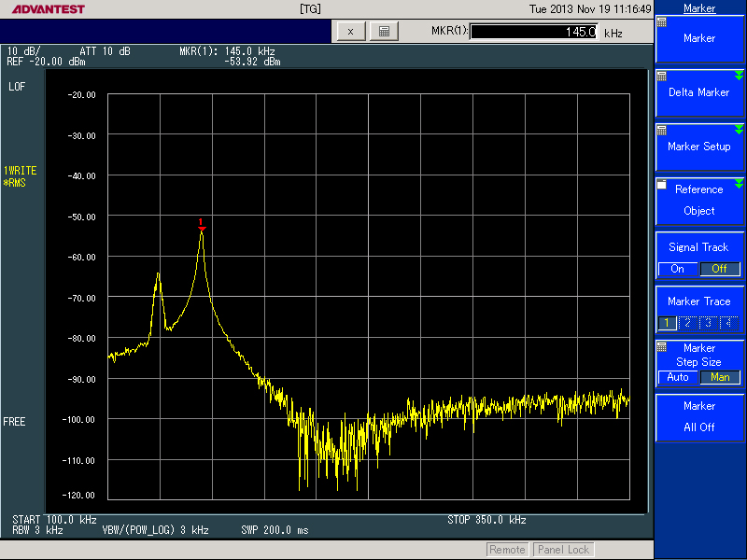Screen dimensions: 747x560
Task: Click the keypad icon on Marker Setup
Action: point(662,130)
